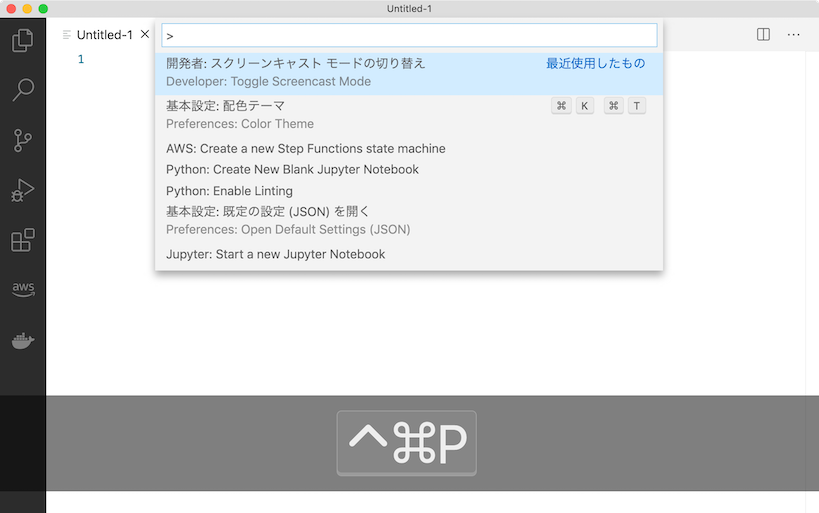Open the Source Control view
The image size is (819, 513).
[x=22, y=140]
